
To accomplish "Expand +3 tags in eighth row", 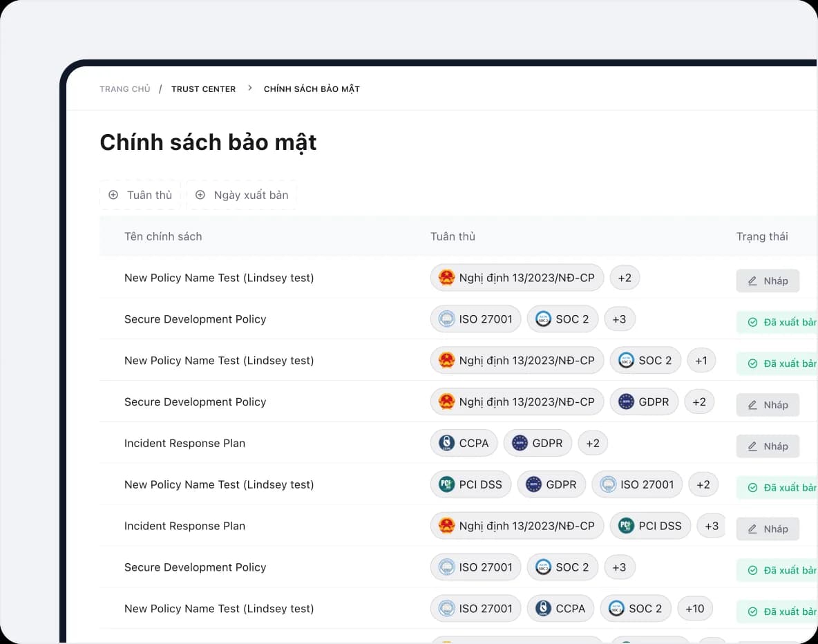I will coord(619,567).
